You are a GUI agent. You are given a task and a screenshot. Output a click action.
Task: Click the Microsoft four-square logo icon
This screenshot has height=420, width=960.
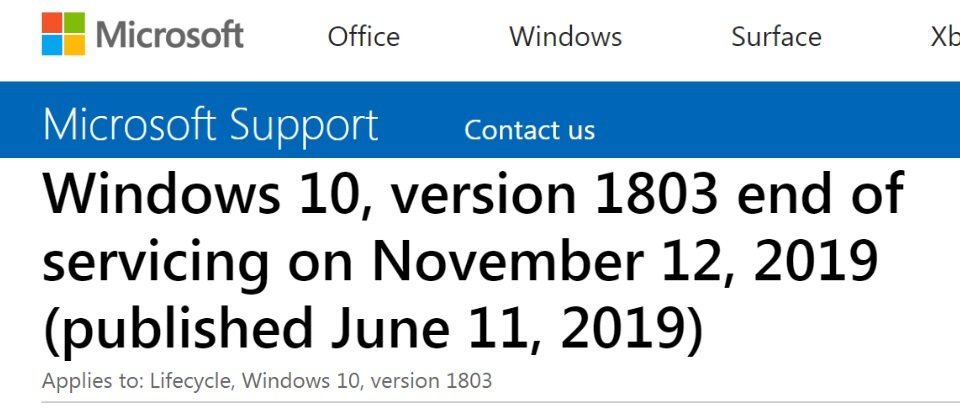pos(64,34)
